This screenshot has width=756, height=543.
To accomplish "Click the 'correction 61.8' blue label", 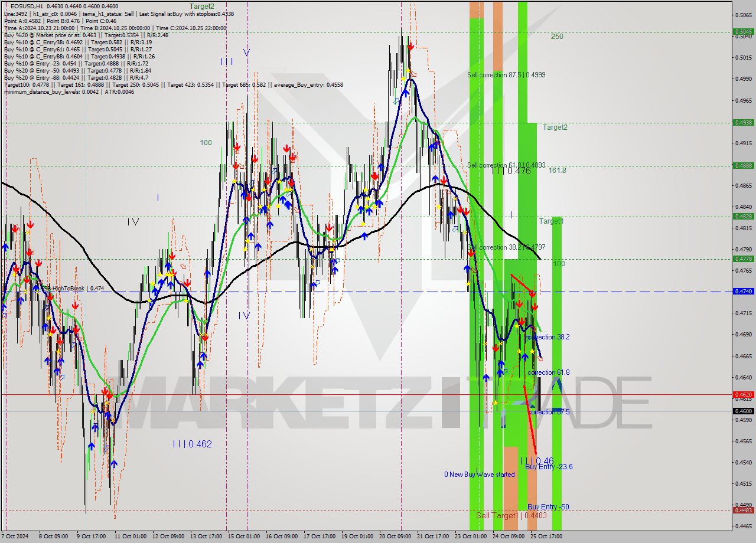I will coord(548,372).
